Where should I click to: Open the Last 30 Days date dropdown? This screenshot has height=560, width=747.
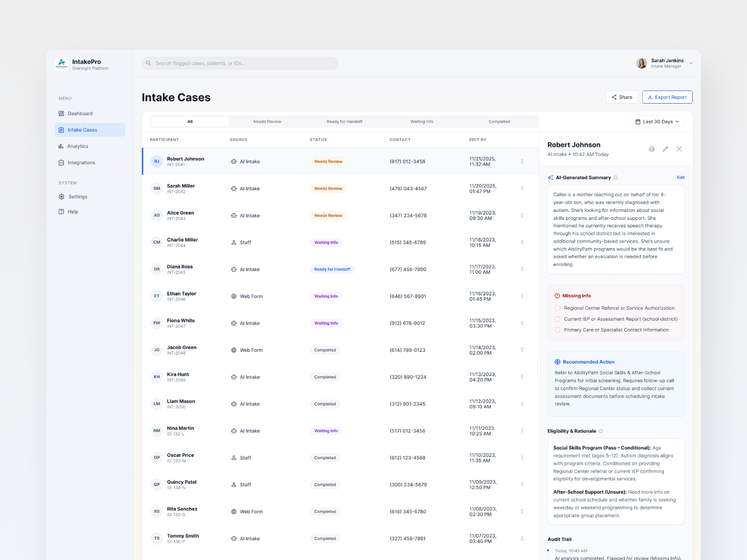657,122
